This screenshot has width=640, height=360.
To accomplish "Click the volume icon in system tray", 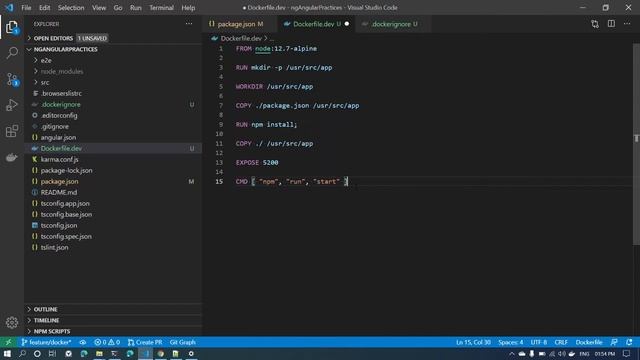I will [562, 353].
